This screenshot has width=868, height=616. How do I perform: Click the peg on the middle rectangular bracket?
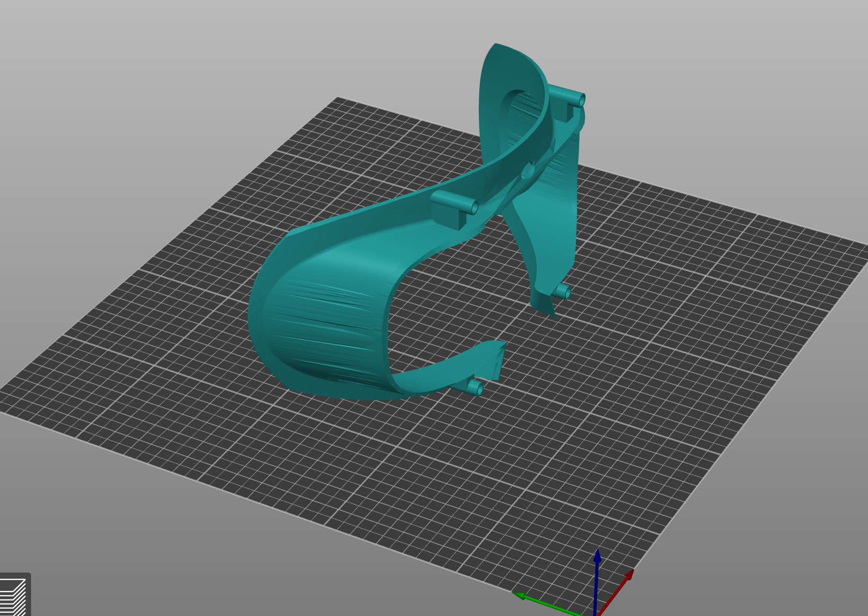pyautogui.click(x=474, y=207)
